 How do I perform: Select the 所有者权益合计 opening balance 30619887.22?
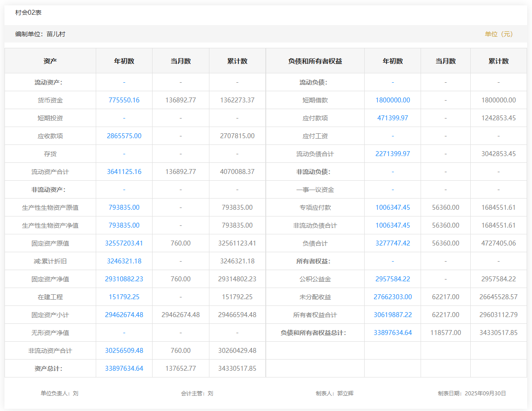pyautogui.click(x=392, y=315)
